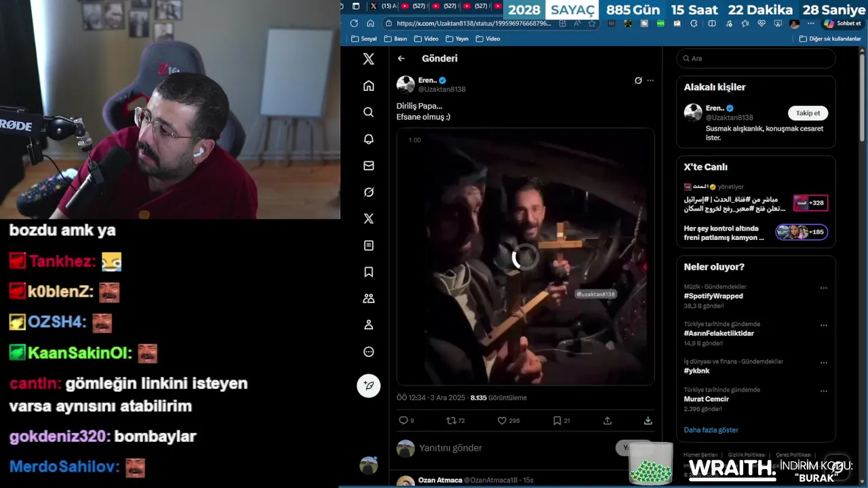Open the browser profile avatar
The width and height of the screenshot is (868, 488).
794,23
